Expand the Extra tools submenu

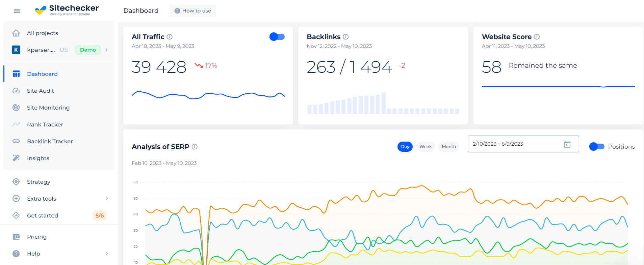pos(107,199)
